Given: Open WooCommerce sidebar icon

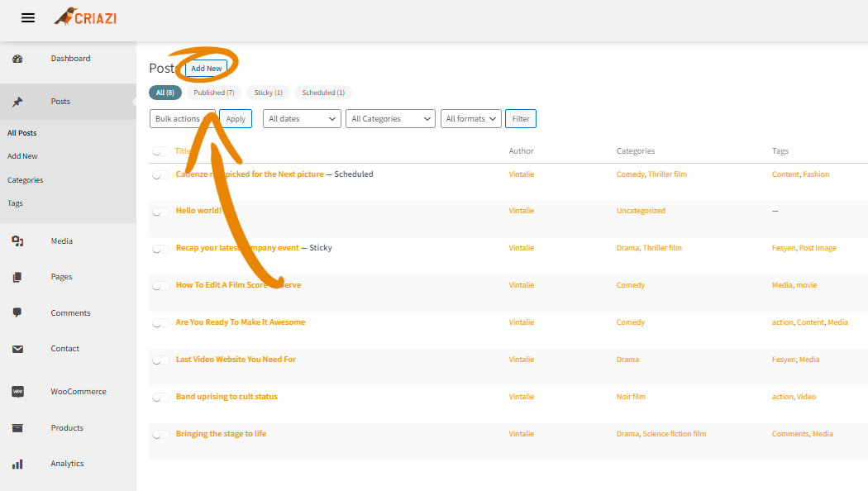Looking at the screenshot, I should [x=17, y=392].
